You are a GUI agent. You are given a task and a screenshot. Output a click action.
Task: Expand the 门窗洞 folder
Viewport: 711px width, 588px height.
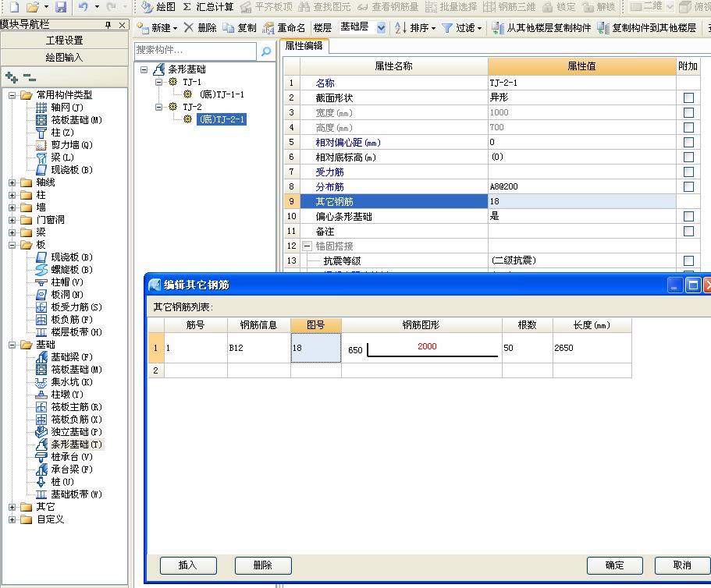click(12, 220)
